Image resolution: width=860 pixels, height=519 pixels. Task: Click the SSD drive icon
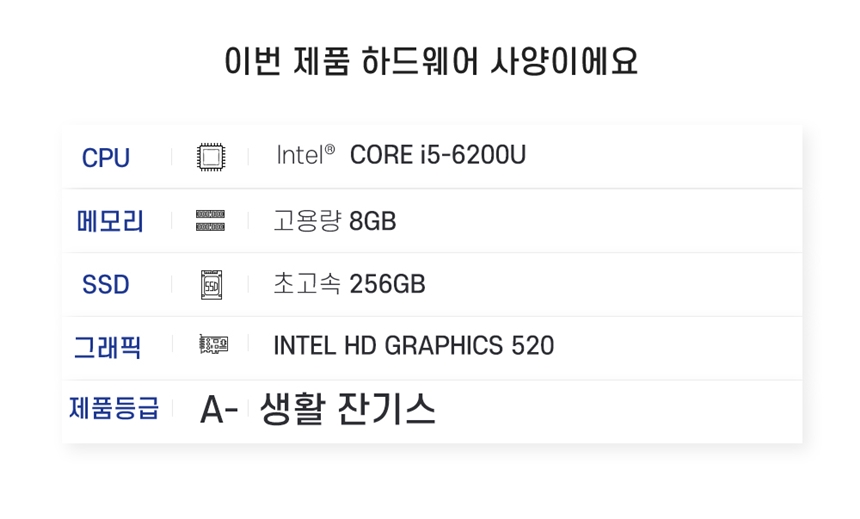click(x=212, y=285)
